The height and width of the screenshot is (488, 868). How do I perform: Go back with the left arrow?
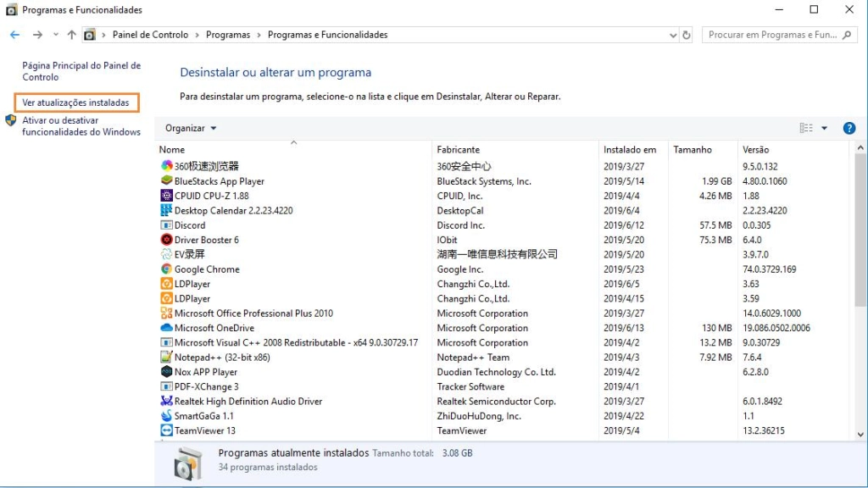[15, 35]
